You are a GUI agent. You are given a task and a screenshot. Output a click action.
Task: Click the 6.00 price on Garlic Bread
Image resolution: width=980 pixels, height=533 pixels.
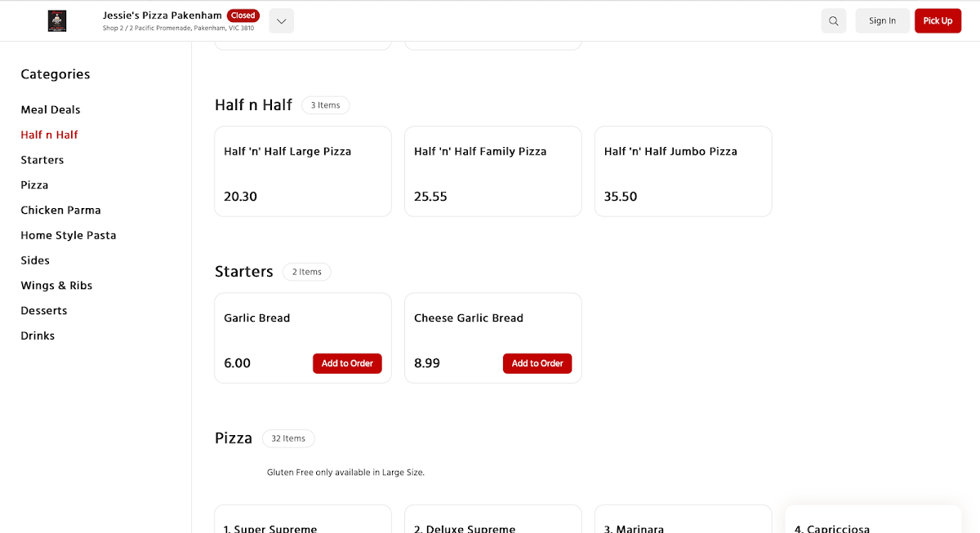tap(237, 363)
